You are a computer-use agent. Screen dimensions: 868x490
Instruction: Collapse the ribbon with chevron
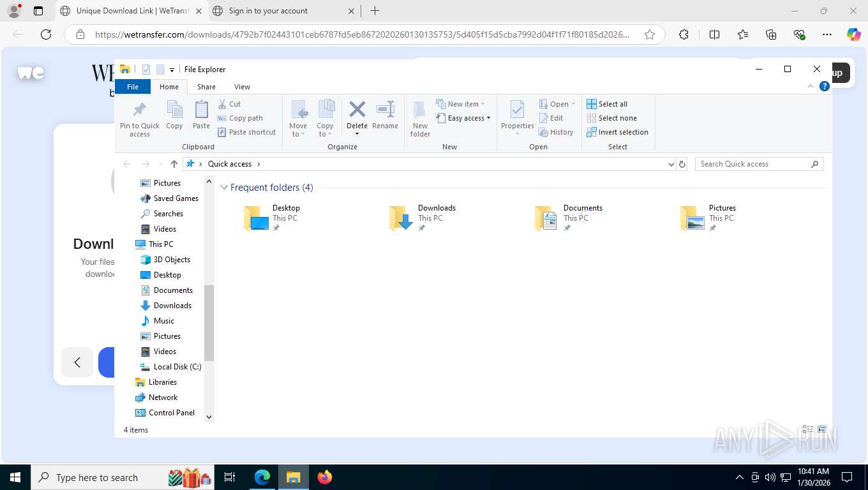pyautogui.click(x=811, y=86)
